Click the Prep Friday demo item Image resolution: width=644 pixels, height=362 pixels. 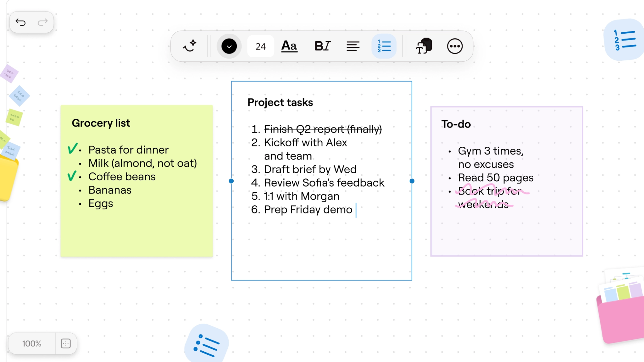pyautogui.click(x=308, y=210)
